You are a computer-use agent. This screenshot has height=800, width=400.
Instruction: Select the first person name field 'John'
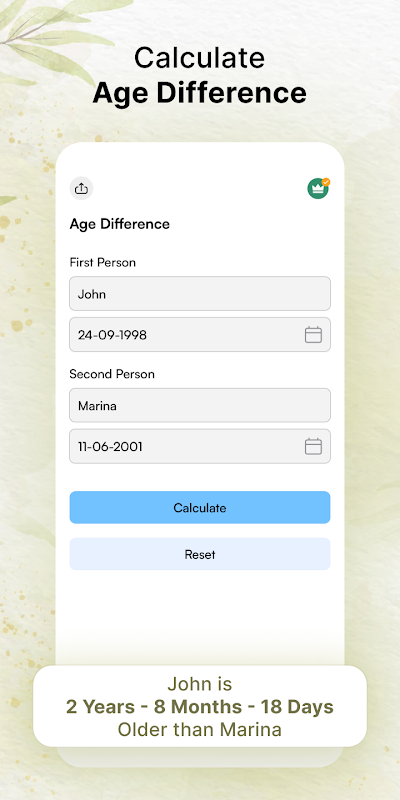(200, 293)
